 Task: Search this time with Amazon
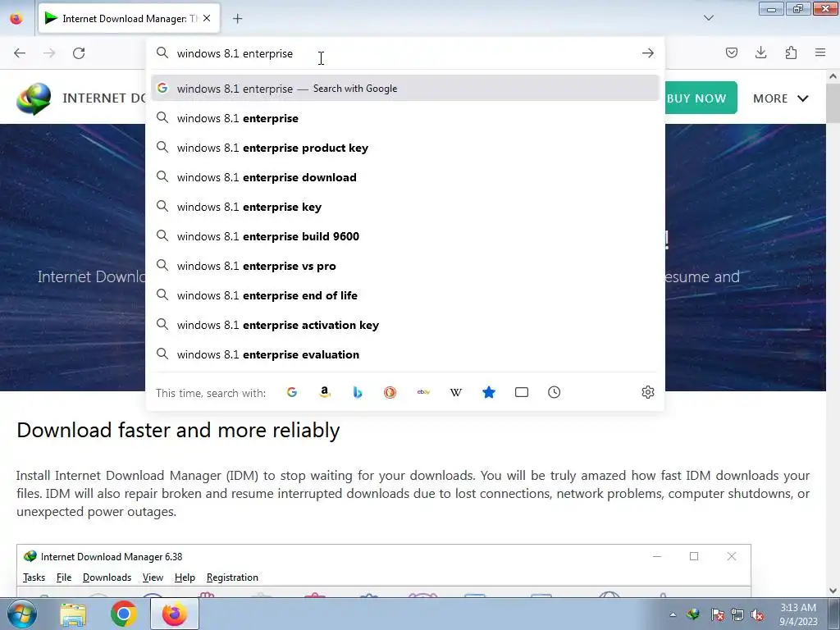(x=325, y=392)
